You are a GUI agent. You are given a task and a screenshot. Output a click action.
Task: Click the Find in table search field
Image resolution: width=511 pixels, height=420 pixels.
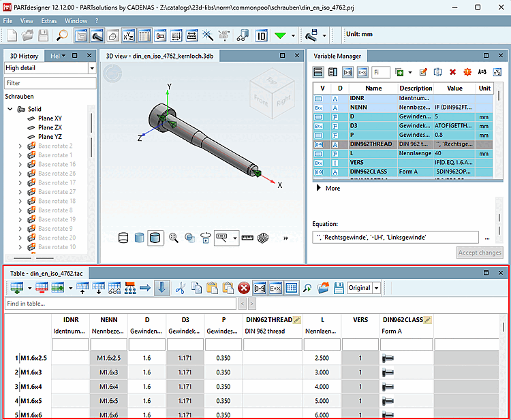[121, 304]
